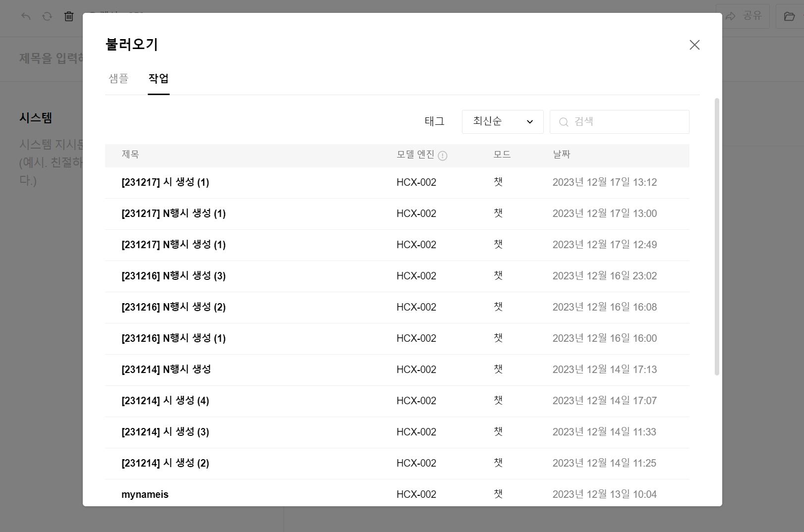Click the magnifier icon in the search box
804x532 pixels.
(x=564, y=122)
